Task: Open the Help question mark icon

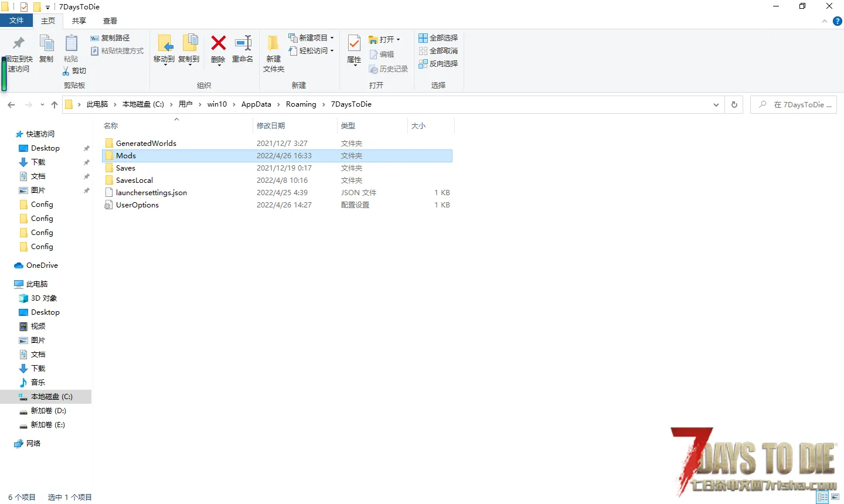Action: click(838, 21)
